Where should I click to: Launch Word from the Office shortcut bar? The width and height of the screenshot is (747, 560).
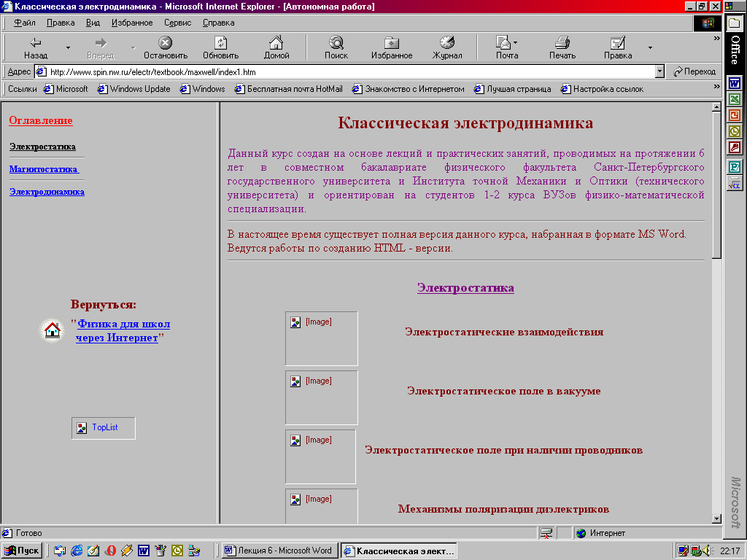coord(734,83)
